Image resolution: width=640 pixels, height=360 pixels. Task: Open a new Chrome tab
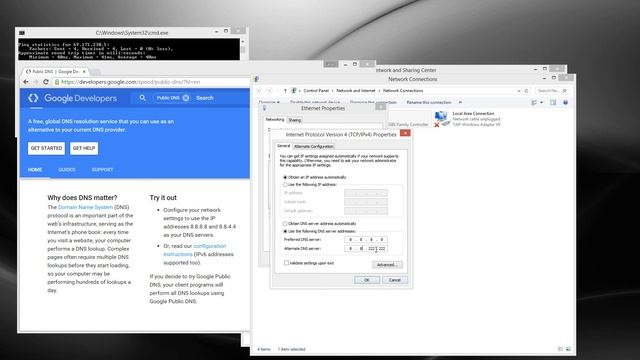(x=95, y=72)
